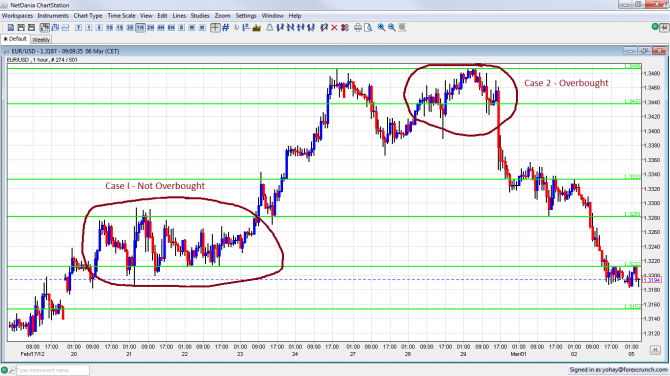Set timescale to monthly (M)
The width and height of the screenshot is (670, 376).
202,27
